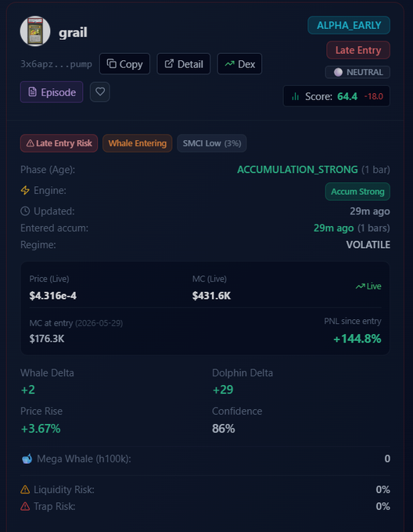Click the grail token name
Viewport: 413px width, 532px height.
pos(73,33)
